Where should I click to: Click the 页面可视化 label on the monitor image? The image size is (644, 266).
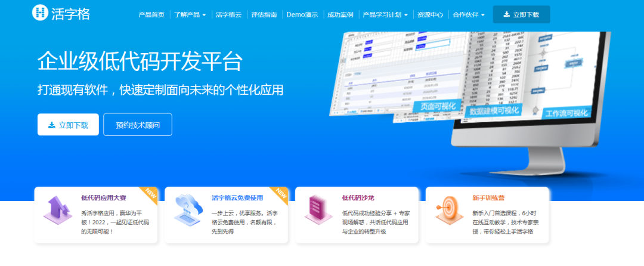click(438, 106)
